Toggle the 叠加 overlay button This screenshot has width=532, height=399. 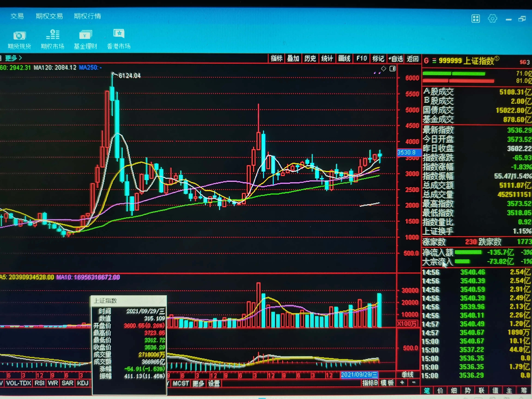tap(293, 58)
